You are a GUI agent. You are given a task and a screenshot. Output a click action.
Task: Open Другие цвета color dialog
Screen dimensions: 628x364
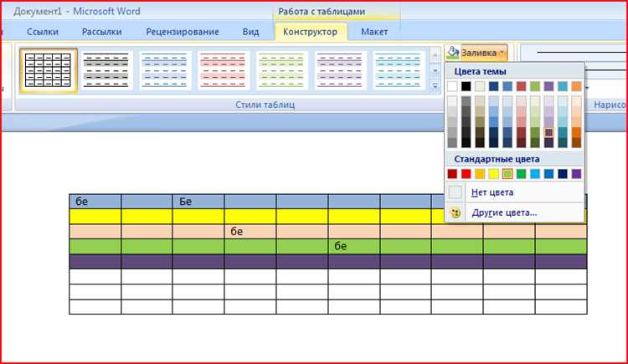click(x=515, y=213)
